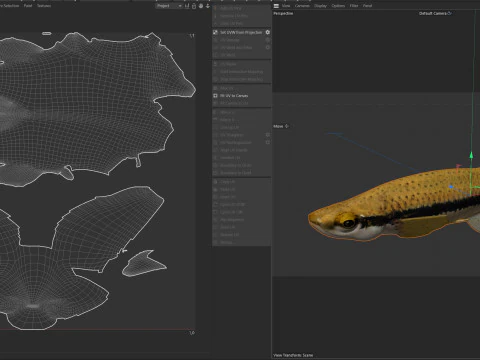
Task: Open UV Weld and Relax options gear
Action: pos(268,48)
